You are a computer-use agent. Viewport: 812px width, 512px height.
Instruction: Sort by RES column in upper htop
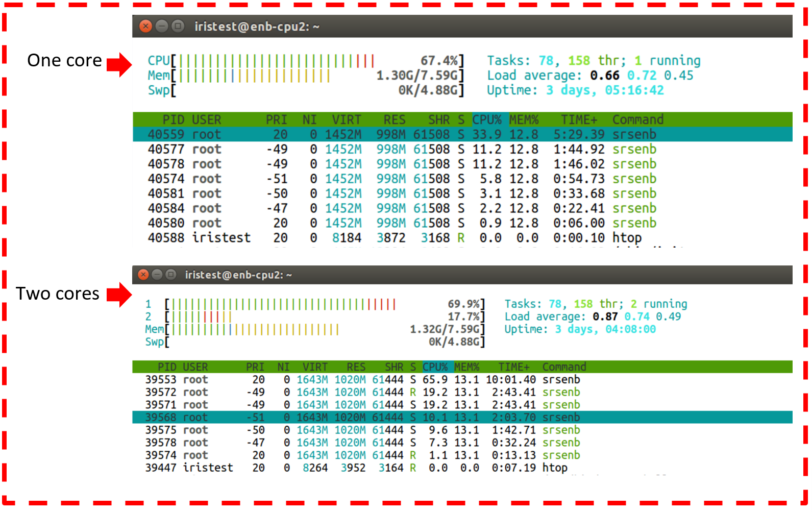pyautogui.click(x=395, y=119)
